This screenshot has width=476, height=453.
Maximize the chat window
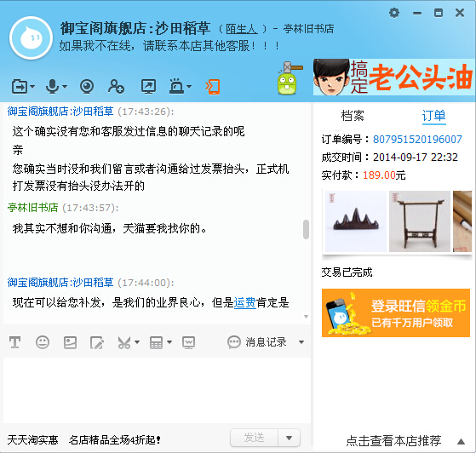pyautogui.click(x=438, y=13)
